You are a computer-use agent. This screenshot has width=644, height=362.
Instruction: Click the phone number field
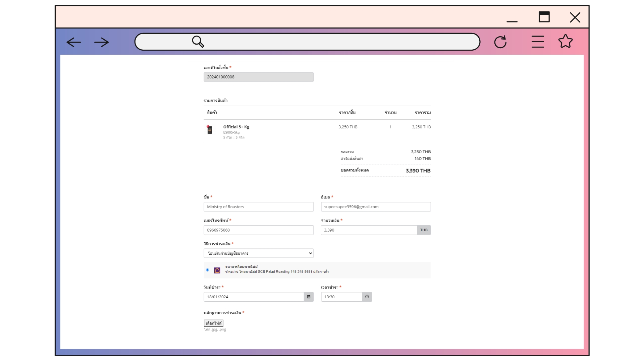(258, 230)
